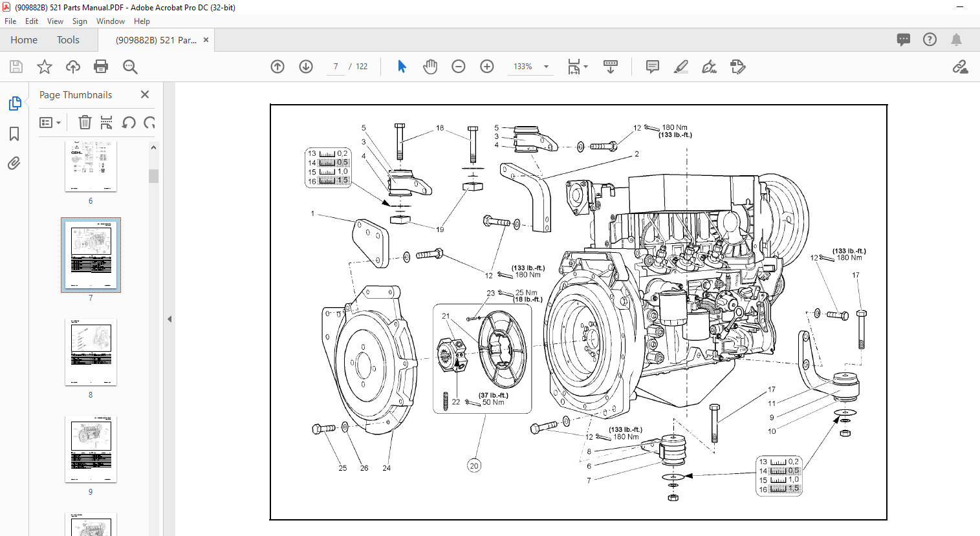Image resolution: width=980 pixels, height=536 pixels.
Task: Click the insert pages icon in the thumbnails panel
Action: coord(107,122)
